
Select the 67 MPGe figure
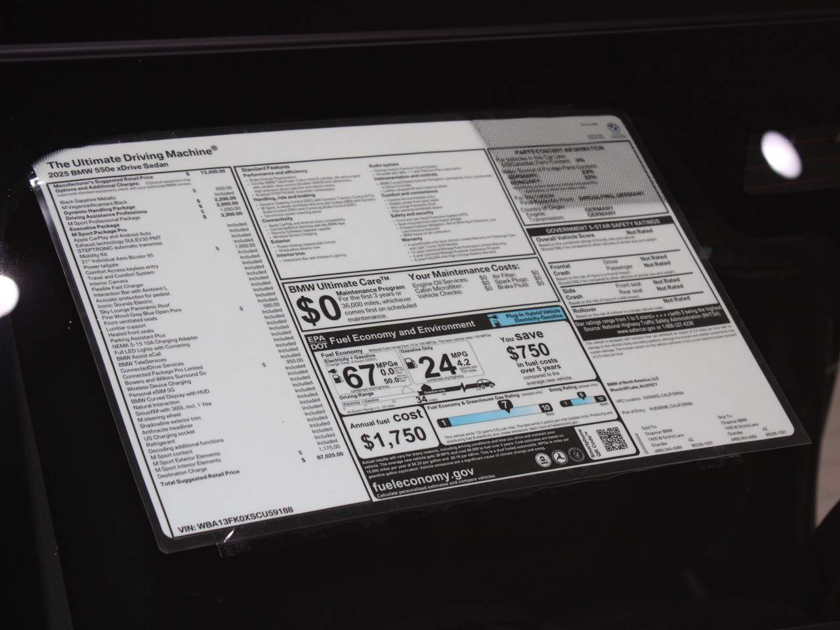pos(359,375)
